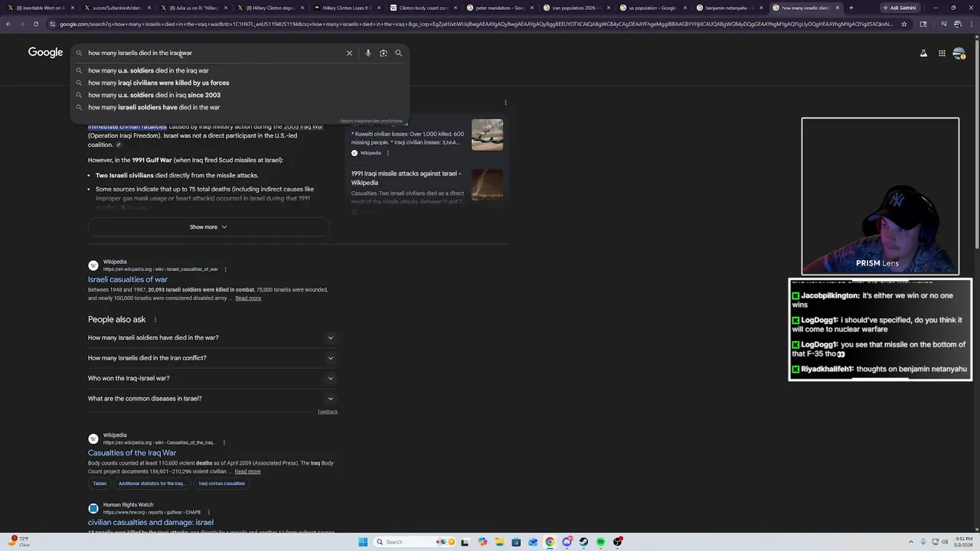Open Steam from the taskbar

tap(583, 542)
